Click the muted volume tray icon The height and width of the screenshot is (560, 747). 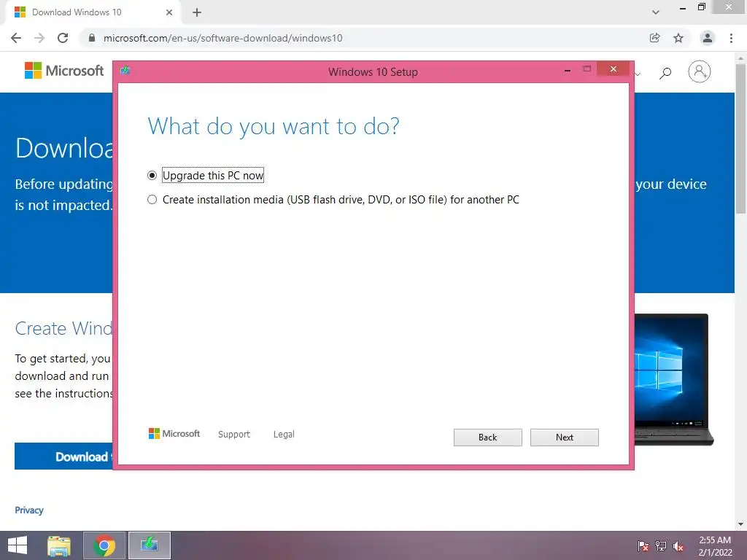[678, 546]
